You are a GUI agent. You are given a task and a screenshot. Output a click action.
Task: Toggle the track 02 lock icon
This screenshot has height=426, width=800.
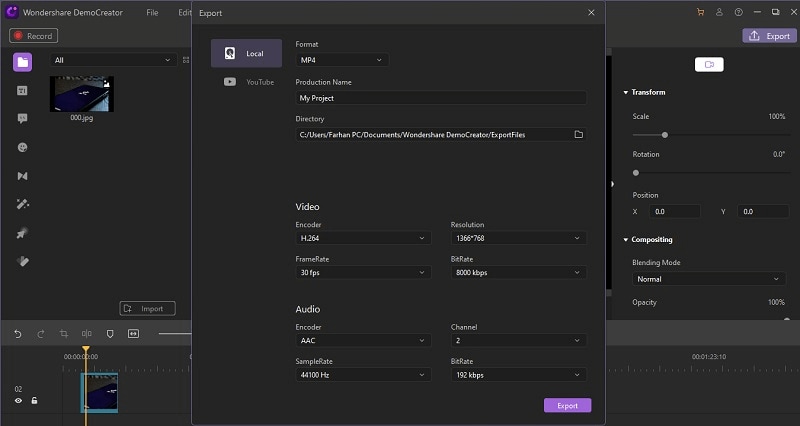point(34,400)
